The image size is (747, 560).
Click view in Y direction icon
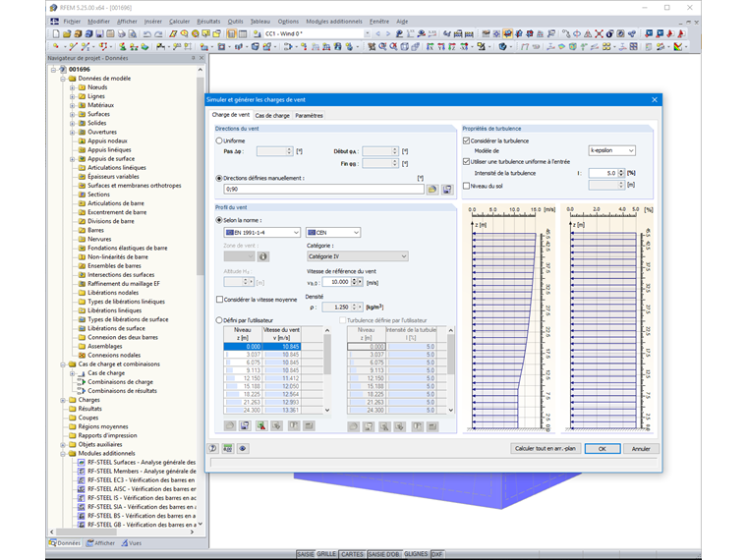coord(441,47)
